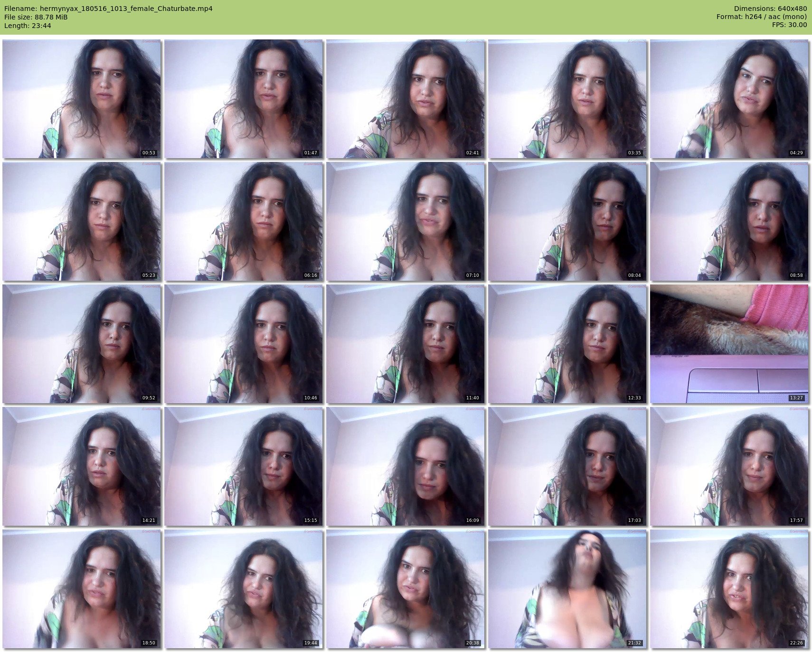Select the thumbnail at 09:52
Image resolution: width=812 pixels, height=652 pixels.
[82, 344]
